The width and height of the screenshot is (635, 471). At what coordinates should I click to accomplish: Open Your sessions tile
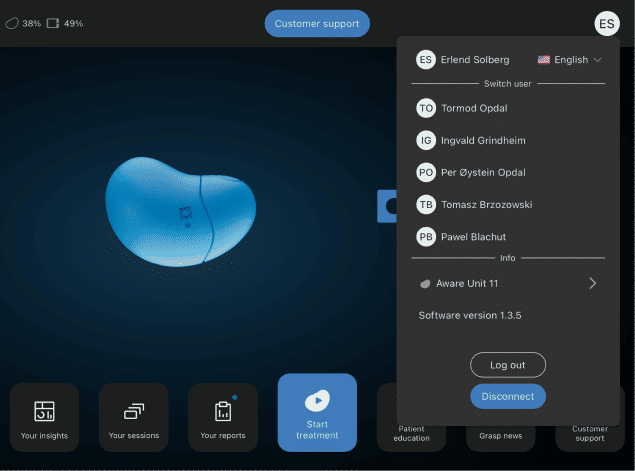tap(134, 418)
